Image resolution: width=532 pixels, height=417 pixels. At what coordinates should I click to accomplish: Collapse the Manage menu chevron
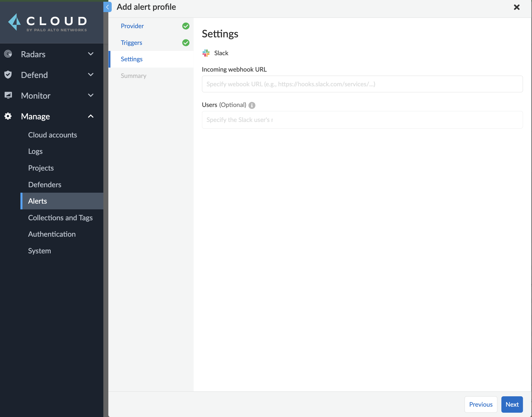pyautogui.click(x=91, y=116)
